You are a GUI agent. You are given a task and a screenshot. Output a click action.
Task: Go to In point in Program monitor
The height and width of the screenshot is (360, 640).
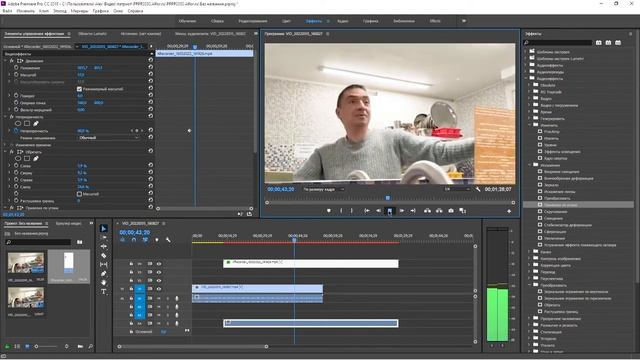point(367,211)
